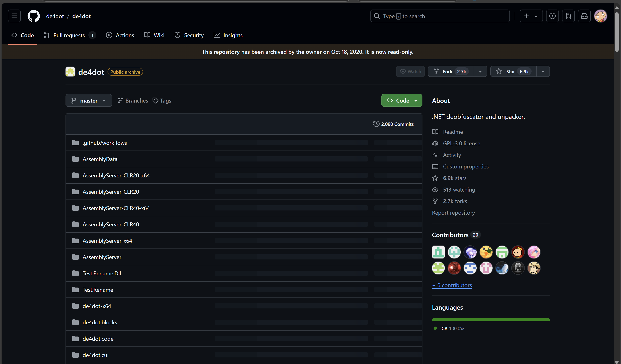Click Report repository link
This screenshot has height=364, width=621.
[x=454, y=213]
